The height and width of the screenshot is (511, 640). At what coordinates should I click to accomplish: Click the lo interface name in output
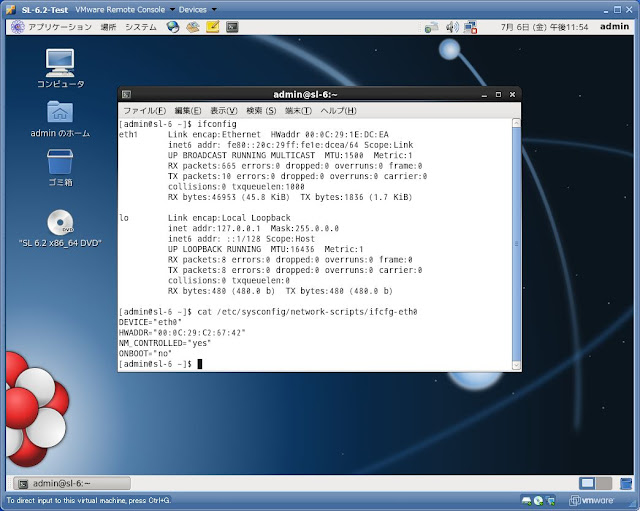(x=124, y=218)
